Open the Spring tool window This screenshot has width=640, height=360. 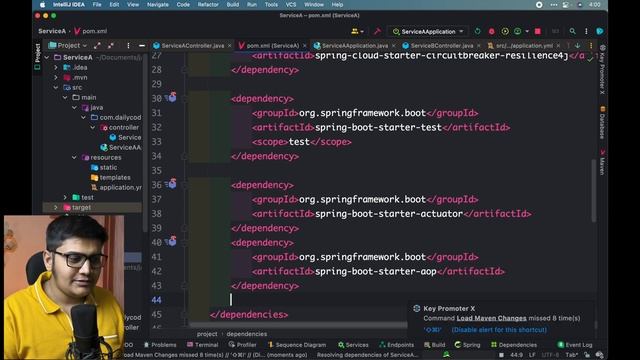(x=467, y=345)
